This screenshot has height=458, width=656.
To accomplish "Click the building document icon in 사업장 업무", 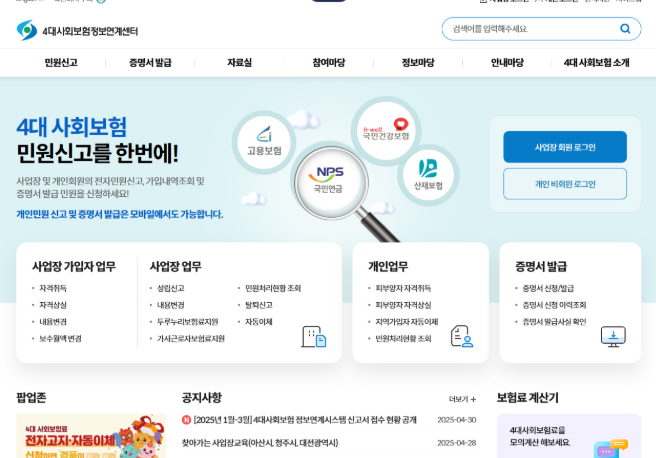I will click(314, 336).
